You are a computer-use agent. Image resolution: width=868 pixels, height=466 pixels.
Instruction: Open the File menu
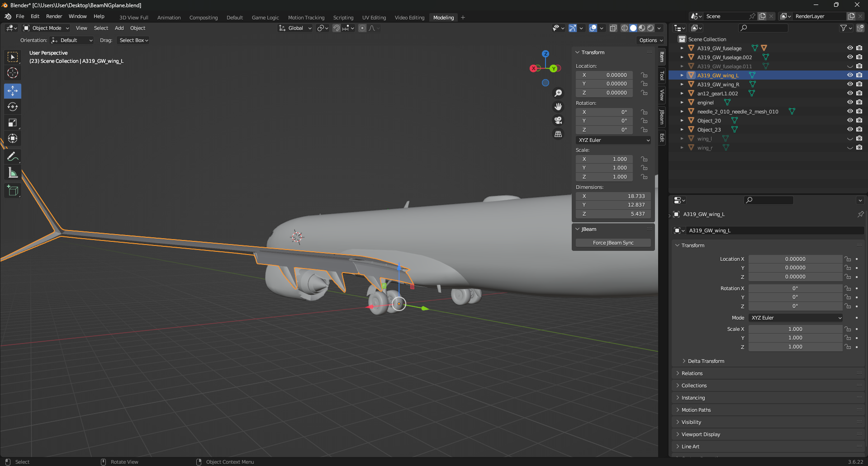coord(20,16)
